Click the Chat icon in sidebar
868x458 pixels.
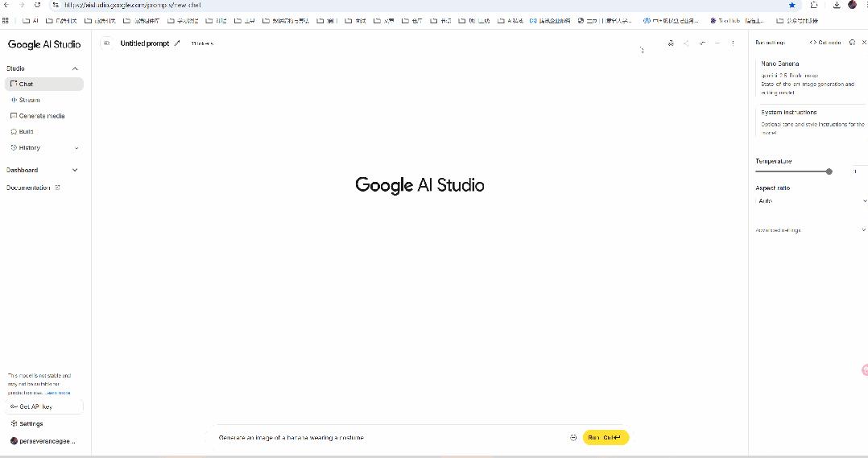pyautogui.click(x=14, y=84)
